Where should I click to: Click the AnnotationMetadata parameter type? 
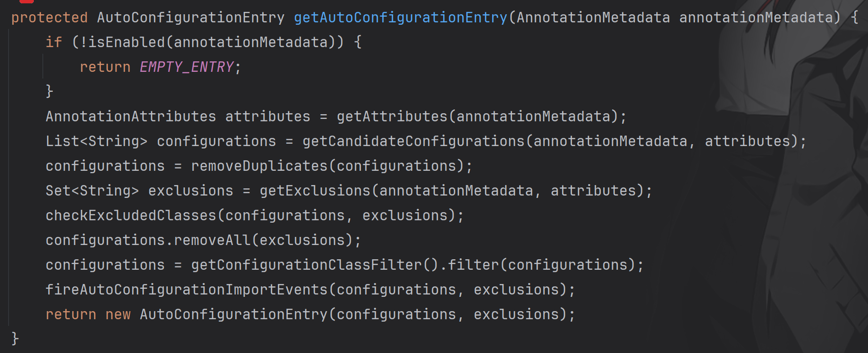coord(593,18)
